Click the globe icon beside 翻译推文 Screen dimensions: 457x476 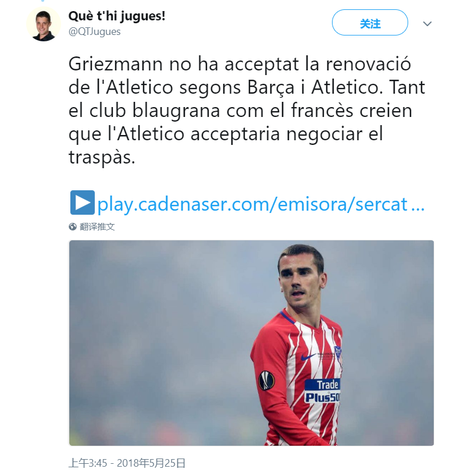(x=73, y=226)
